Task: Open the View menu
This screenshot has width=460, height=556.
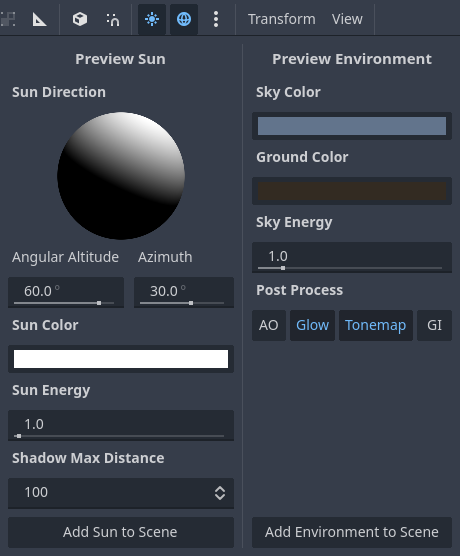Action: (347, 19)
